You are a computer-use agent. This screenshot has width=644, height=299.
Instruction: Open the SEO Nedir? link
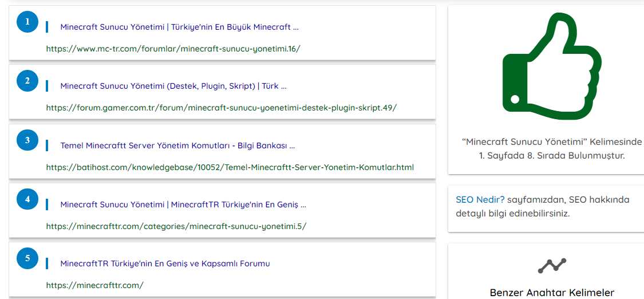[x=480, y=200]
